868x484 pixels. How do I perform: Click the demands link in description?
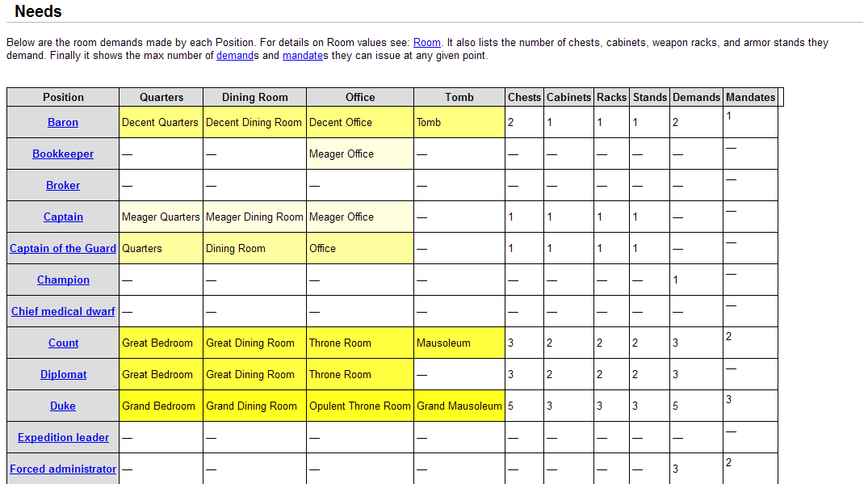[236, 56]
